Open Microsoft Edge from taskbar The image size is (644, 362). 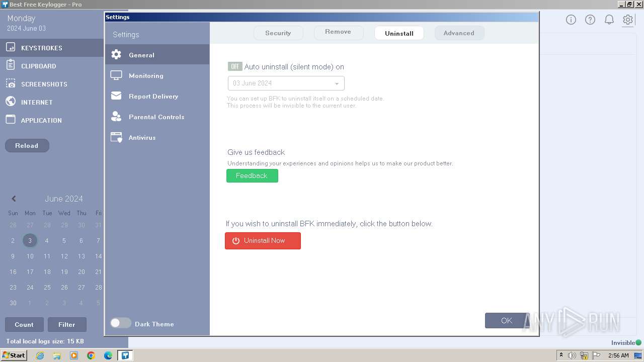[108, 355]
